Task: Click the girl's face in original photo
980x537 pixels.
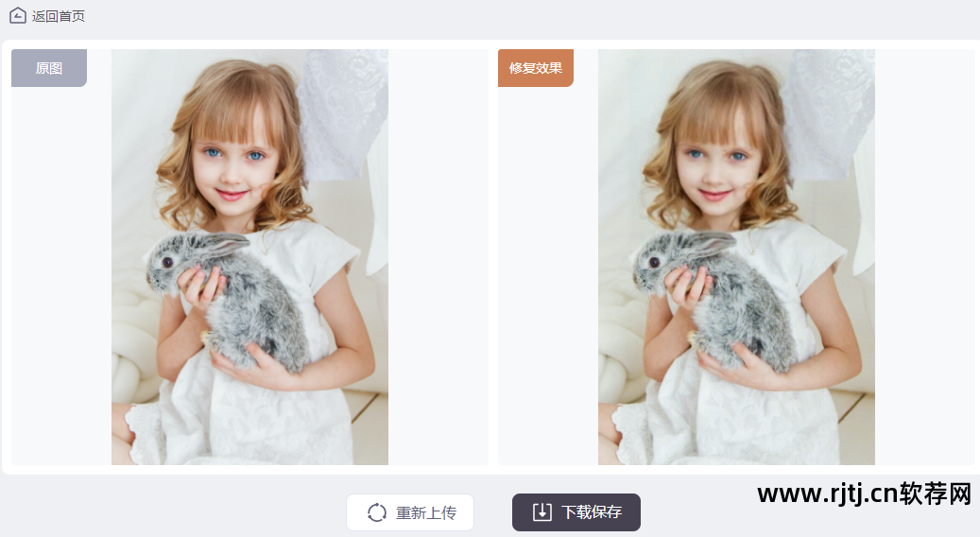Action: point(234,165)
